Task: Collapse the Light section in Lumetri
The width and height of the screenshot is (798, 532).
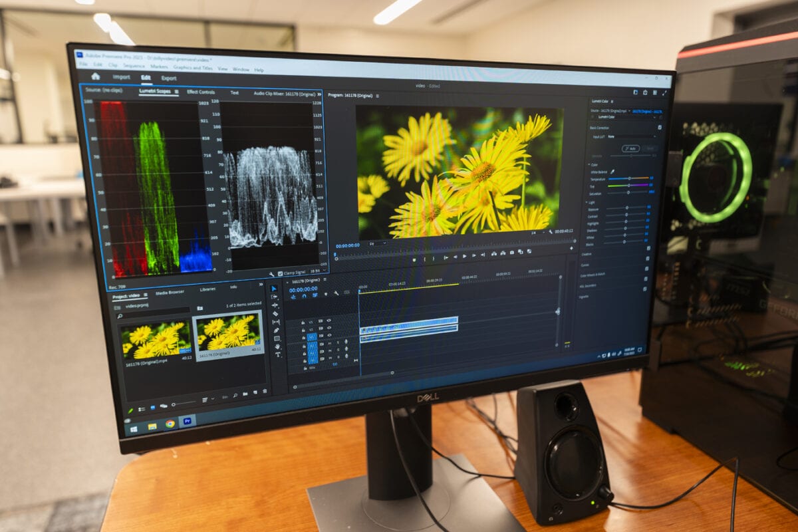Action: (587, 202)
